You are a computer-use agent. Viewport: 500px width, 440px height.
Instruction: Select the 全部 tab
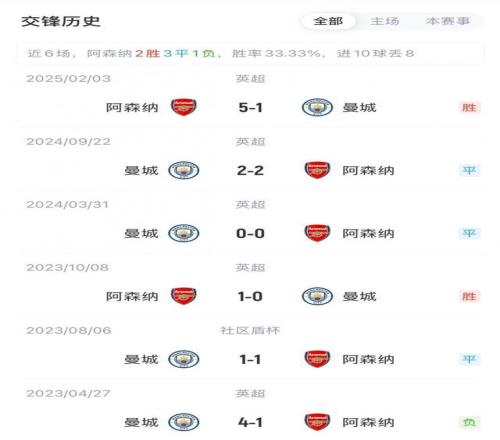coord(328,21)
